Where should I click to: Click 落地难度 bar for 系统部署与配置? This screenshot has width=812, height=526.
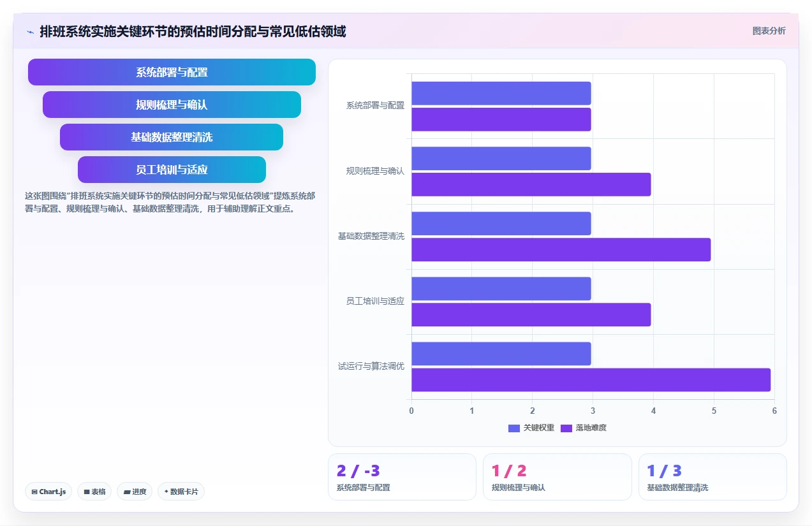coord(501,119)
